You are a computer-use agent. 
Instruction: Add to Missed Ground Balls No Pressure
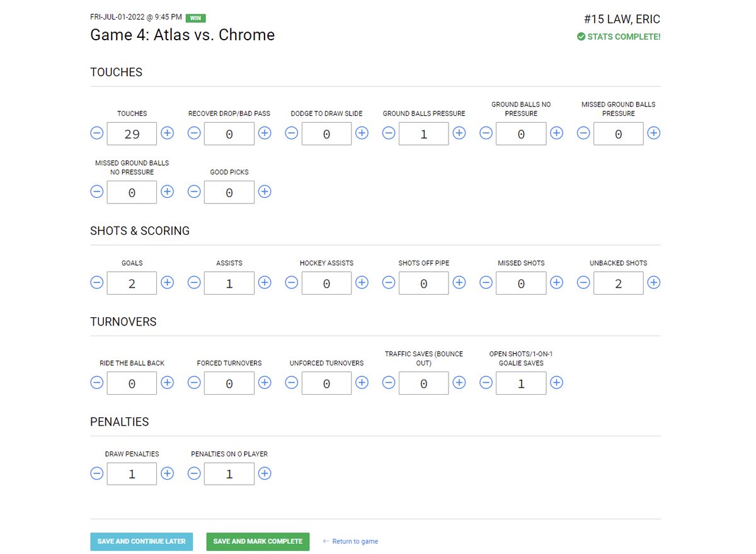click(x=167, y=191)
